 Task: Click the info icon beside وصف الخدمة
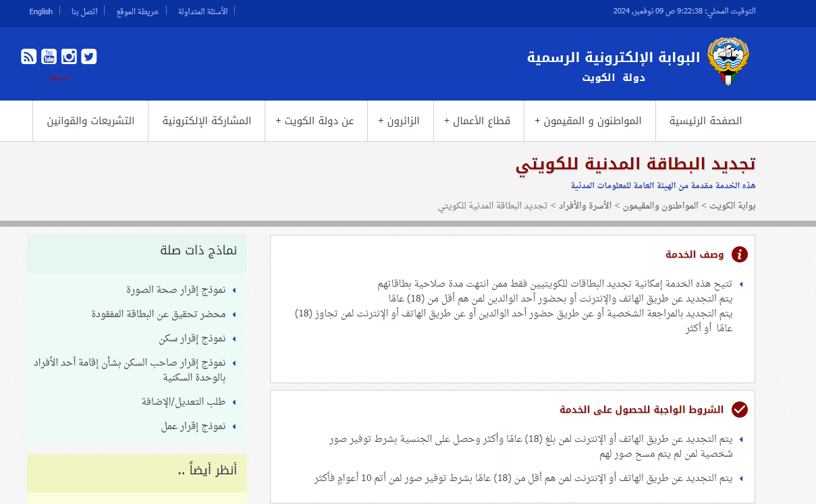[x=740, y=254]
